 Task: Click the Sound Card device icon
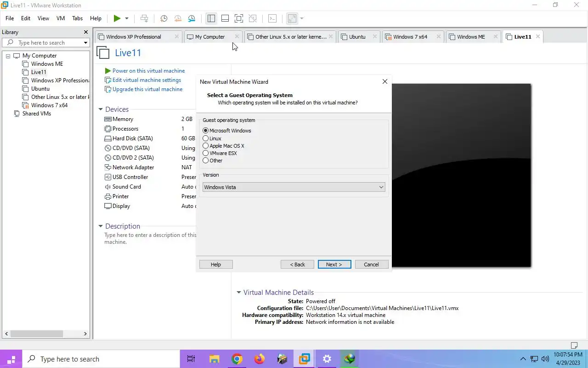click(x=108, y=187)
